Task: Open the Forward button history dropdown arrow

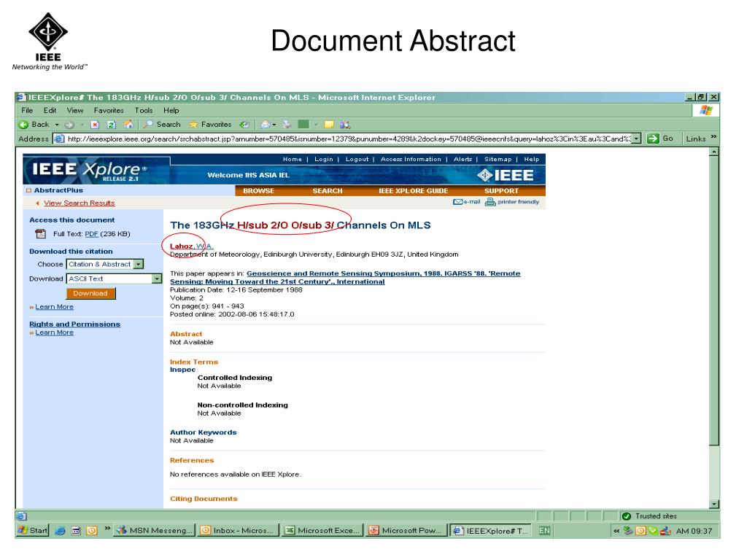Action: [x=82, y=125]
